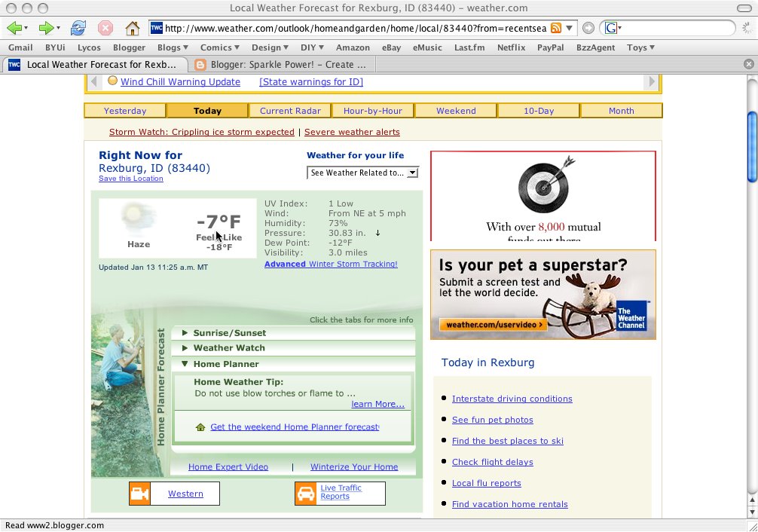This screenshot has height=532, width=758.
Task: Open the Current Radar tab
Action: 290,111
